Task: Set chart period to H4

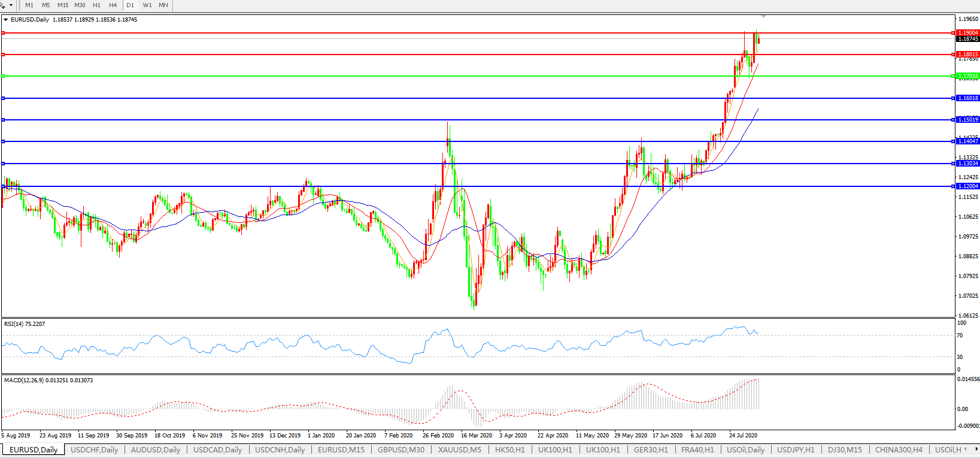Action: [x=113, y=5]
